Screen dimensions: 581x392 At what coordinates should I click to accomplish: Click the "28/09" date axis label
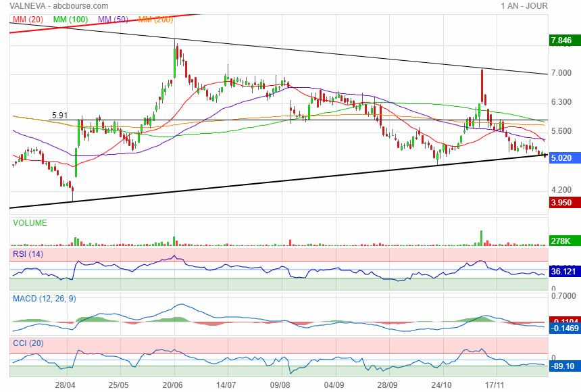pos(388,385)
